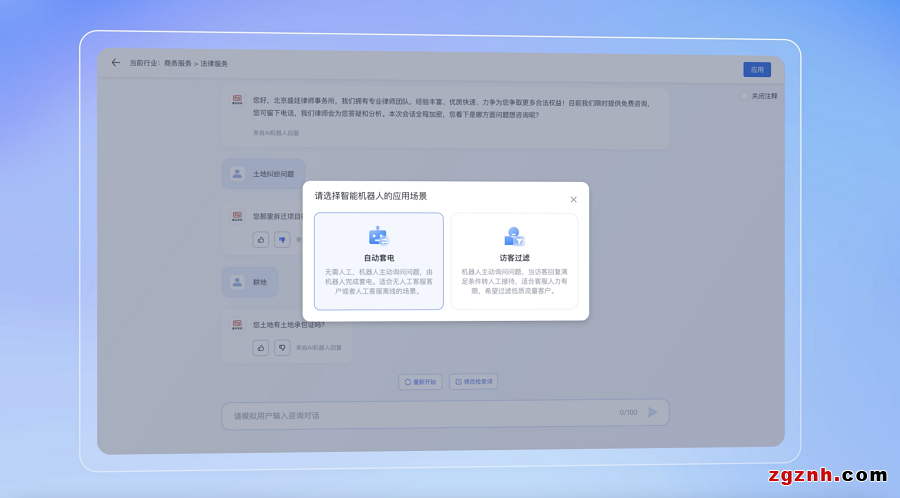Click the 自动套电 robot icon
This screenshot has width=900, height=498.
pyautogui.click(x=378, y=237)
